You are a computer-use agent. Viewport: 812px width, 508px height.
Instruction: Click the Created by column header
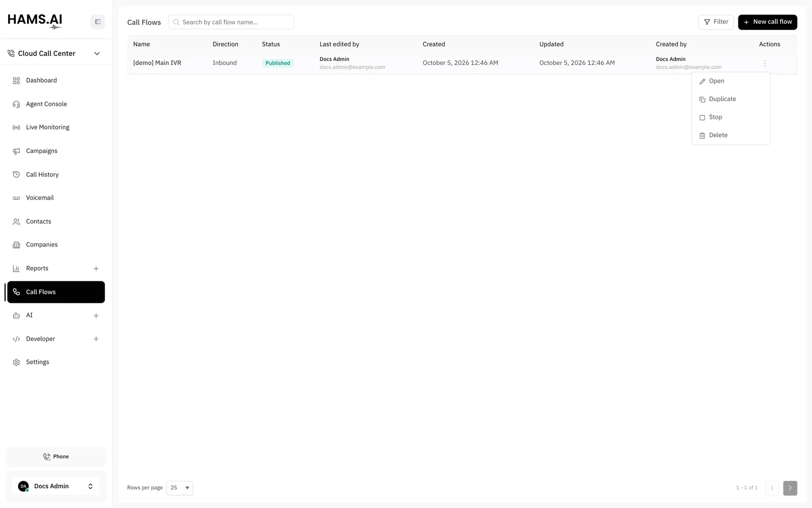point(671,44)
